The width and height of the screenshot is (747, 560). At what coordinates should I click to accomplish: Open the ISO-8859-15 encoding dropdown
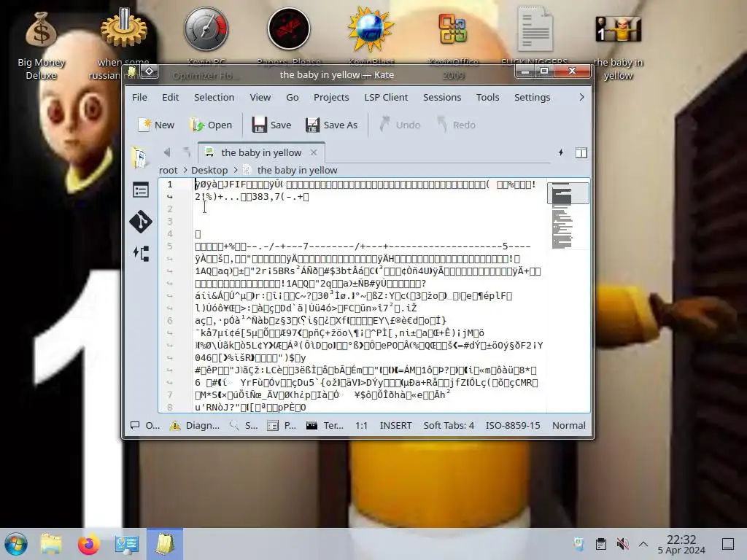(x=513, y=425)
